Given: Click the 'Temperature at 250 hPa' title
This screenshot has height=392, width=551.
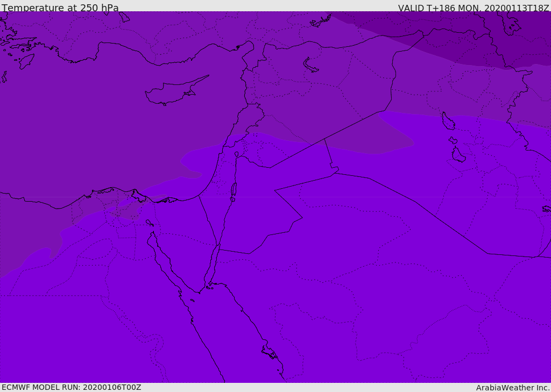Looking at the screenshot, I should [60, 8].
